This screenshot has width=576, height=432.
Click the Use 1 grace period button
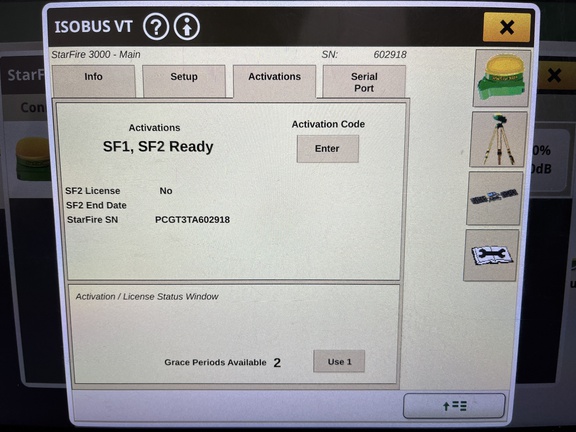pos(339,361)
